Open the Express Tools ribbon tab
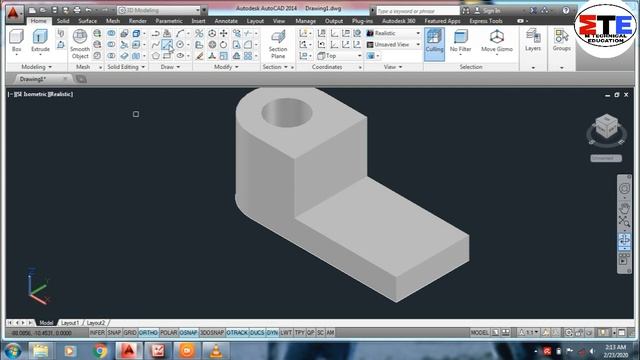Viewport: 640px width, 360px height. [486, 21]
